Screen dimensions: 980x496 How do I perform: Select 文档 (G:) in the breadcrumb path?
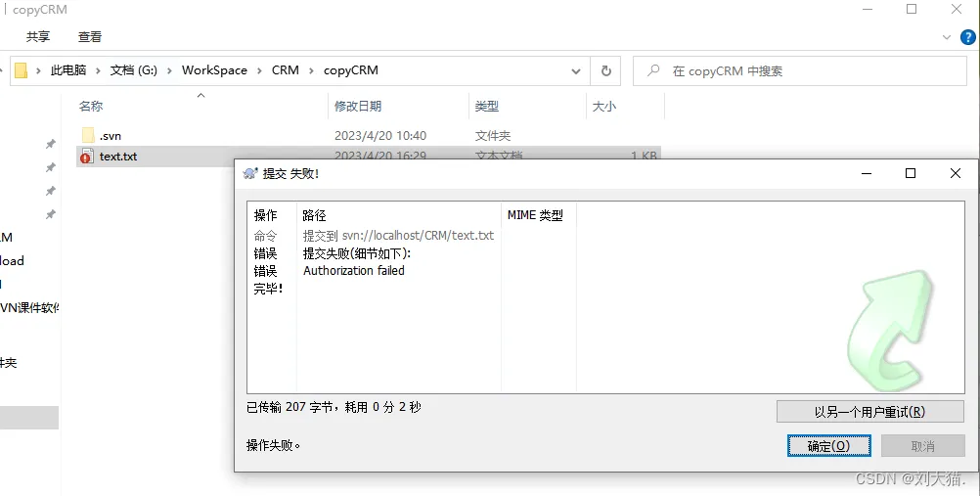(134, 70)
